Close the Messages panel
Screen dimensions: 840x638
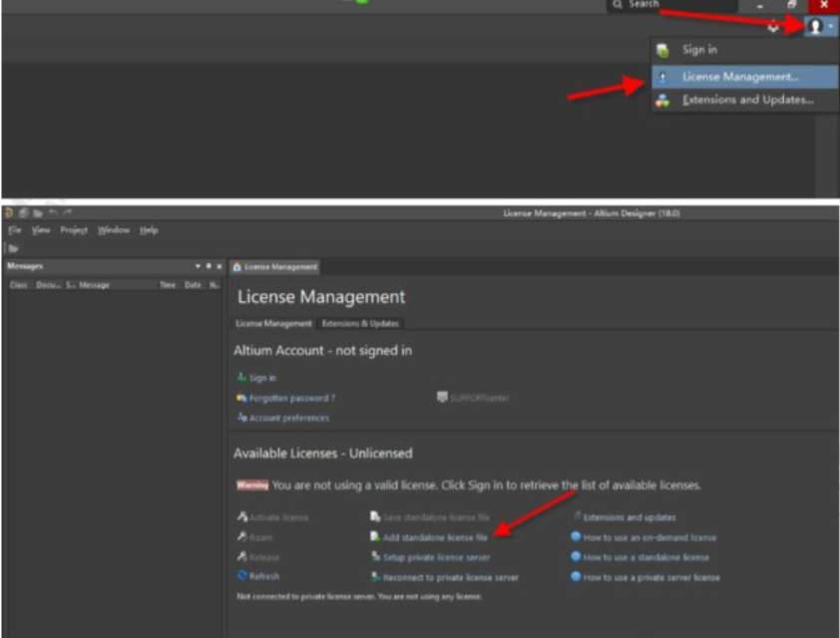(x=219, y=266)
